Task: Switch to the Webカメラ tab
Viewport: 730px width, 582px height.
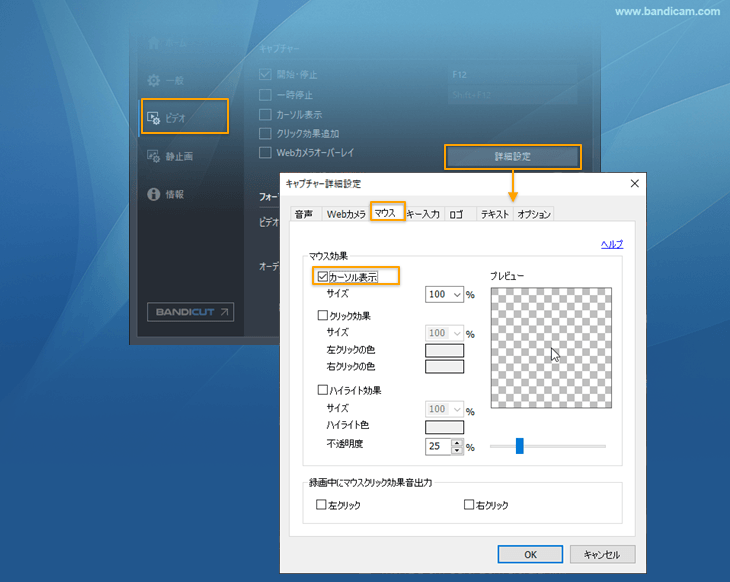Action: [x=346, y=214]
